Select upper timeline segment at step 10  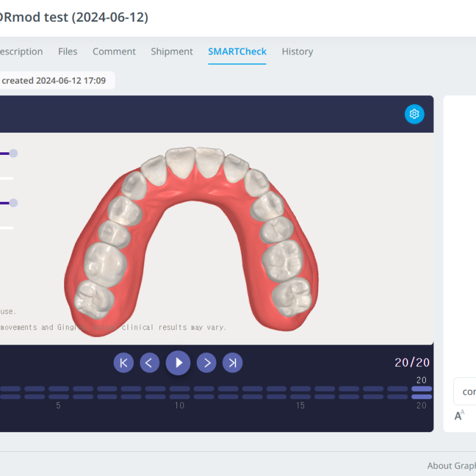click(x=180, y=389)
